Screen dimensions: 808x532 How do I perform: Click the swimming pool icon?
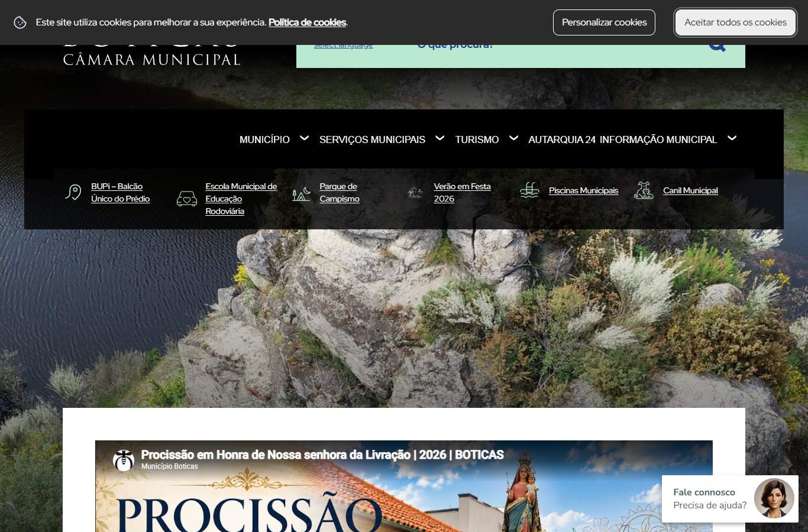pyautogui.click(x=529, y=190)
